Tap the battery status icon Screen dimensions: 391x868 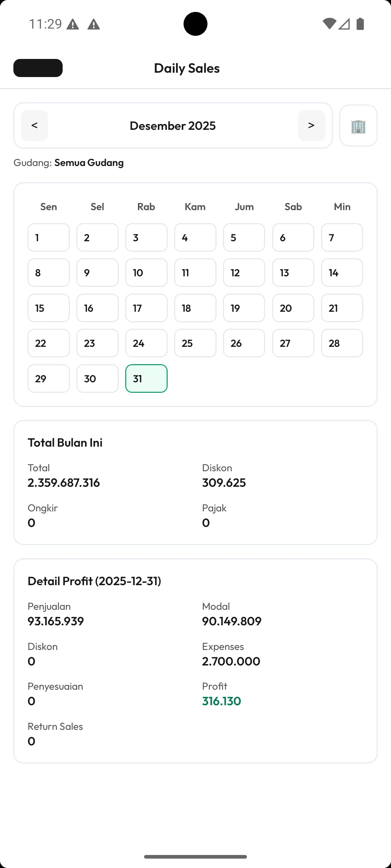tap(360, 24)
